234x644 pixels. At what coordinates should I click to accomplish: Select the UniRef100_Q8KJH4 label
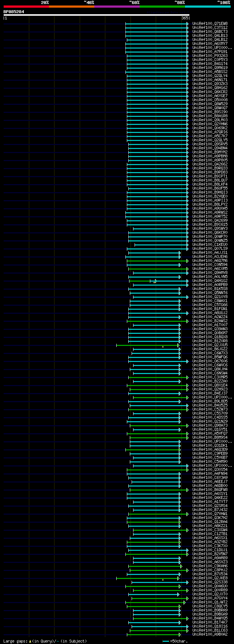[210, 369]
